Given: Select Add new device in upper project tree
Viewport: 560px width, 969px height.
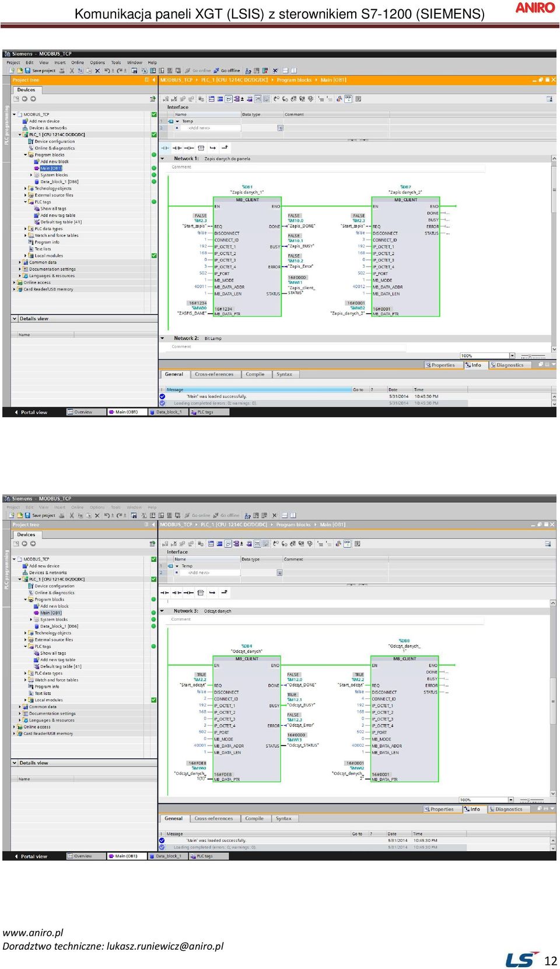Looking at the screenshot, I should point(44,121).
